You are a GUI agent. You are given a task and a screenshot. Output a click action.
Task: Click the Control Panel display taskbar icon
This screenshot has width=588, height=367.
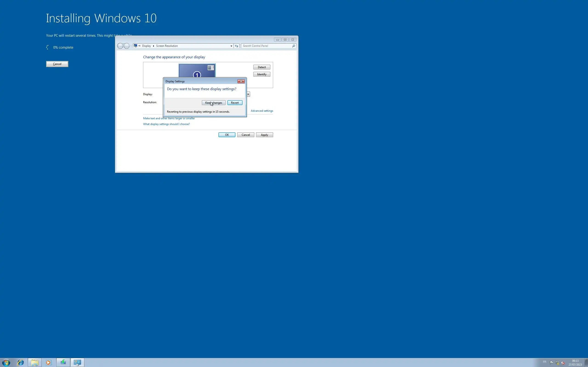pos(77,362)
